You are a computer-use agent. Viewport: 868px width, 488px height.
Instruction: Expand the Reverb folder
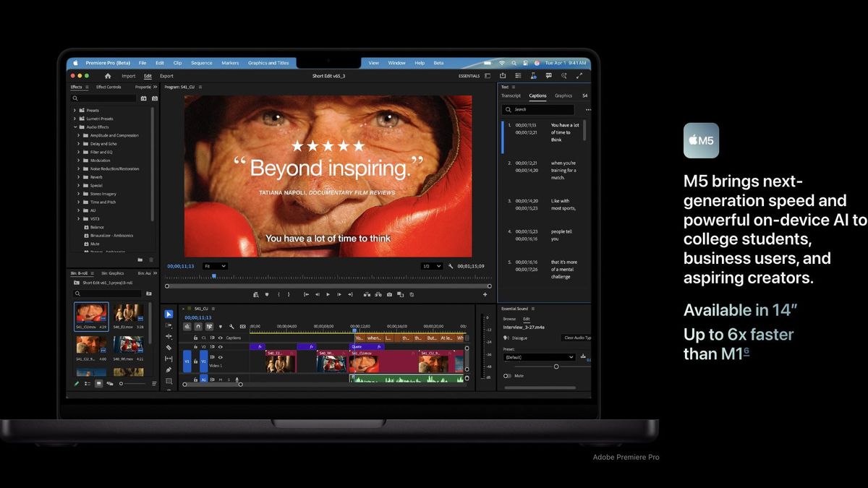click(79, 177)
